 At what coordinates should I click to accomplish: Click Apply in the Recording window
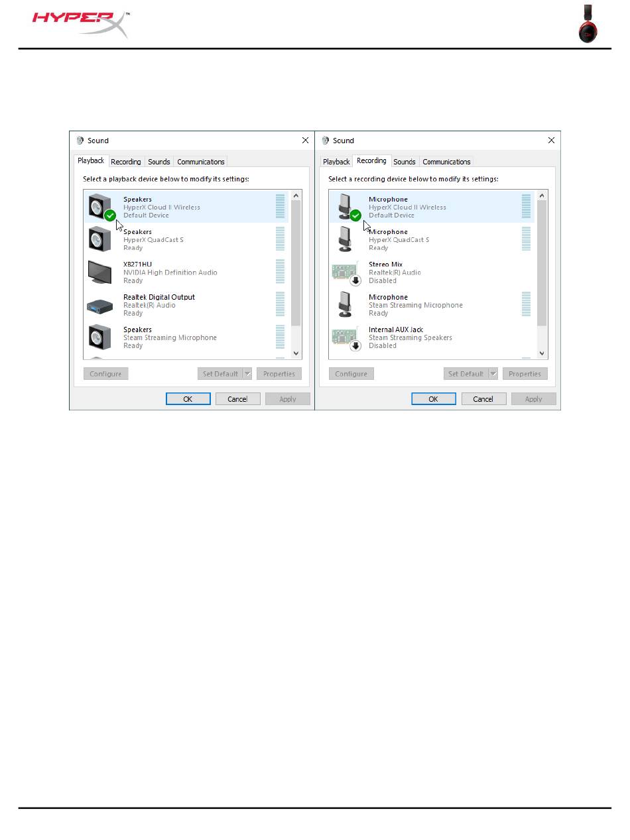coord(534,399)
